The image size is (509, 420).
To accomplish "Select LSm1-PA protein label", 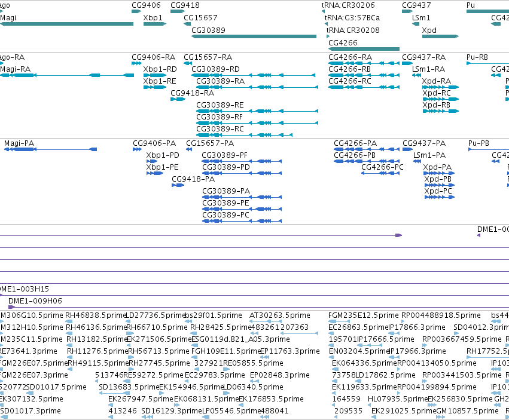I will coord(429,155).
